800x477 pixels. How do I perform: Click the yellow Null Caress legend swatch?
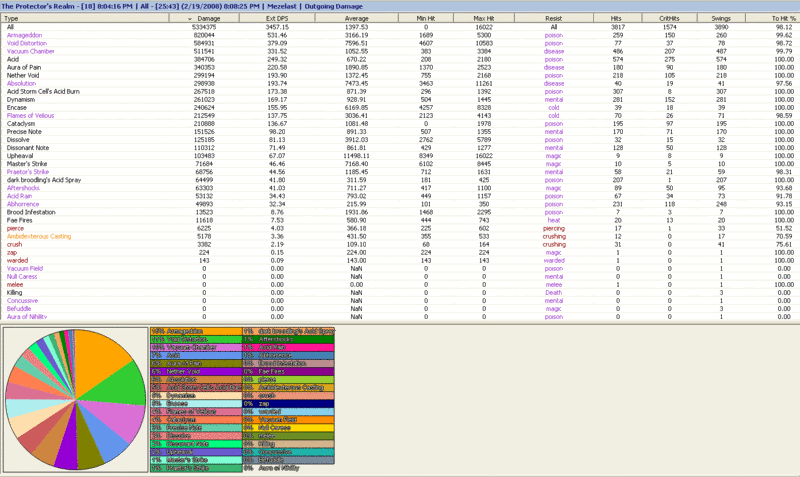pyautogui.click(x=288, y=428)
